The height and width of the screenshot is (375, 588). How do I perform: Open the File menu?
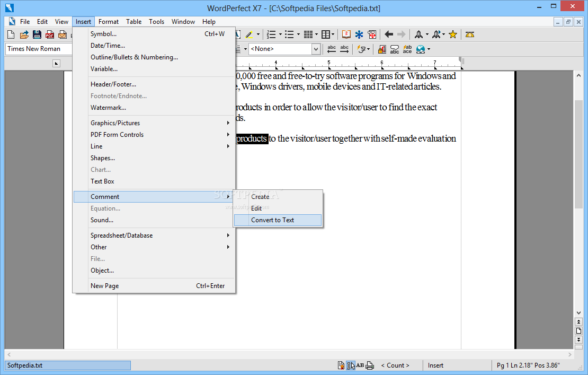25,22
